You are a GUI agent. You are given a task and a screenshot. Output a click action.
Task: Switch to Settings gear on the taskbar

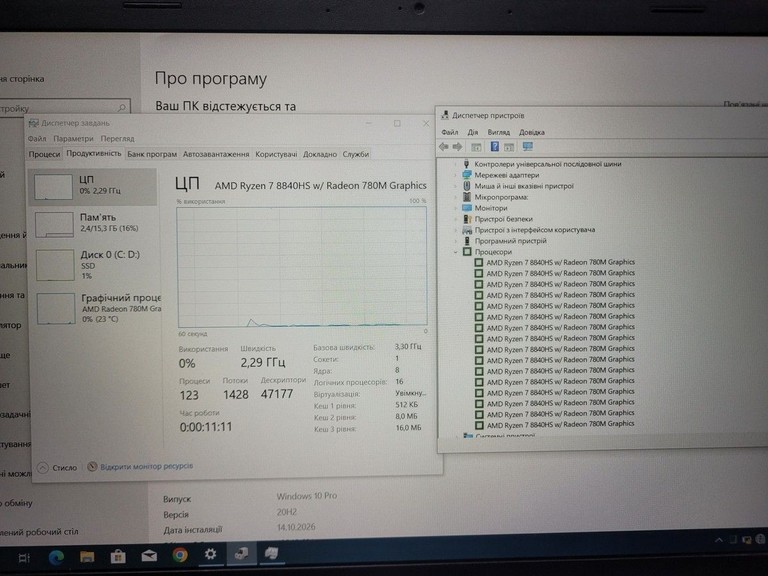211,554
